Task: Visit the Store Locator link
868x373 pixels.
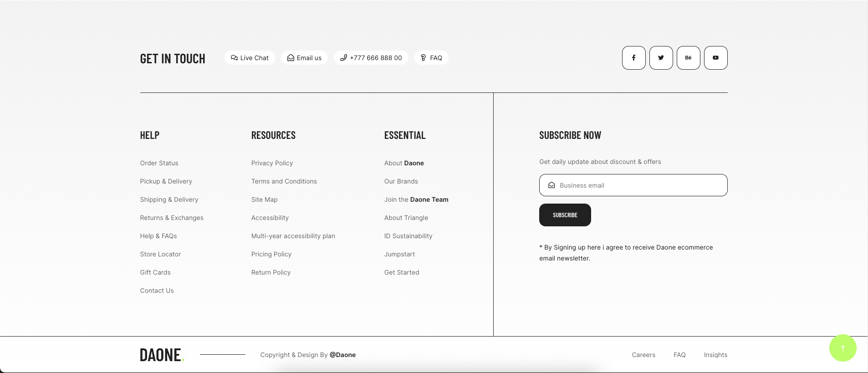Action: 160,254
